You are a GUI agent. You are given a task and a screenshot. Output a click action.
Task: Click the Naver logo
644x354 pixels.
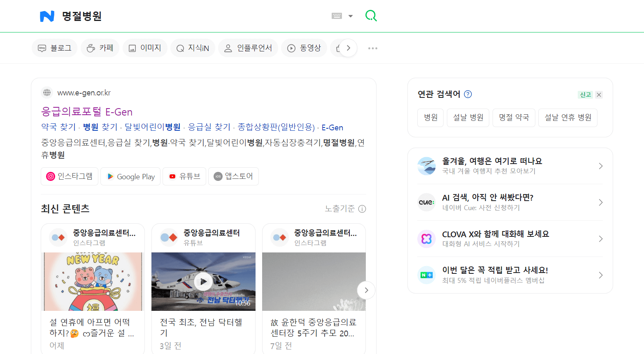point(46,16)
